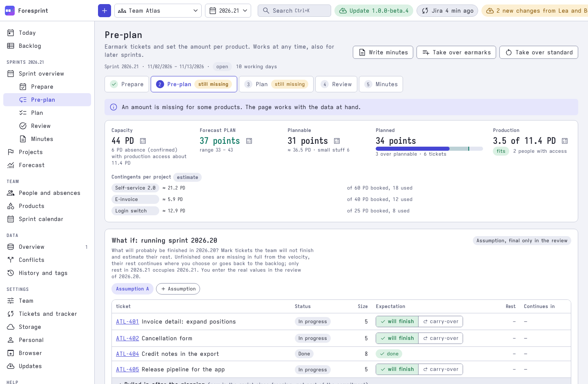Open the Team Atlas team dropdown
The image size is (588, 384).
pyautogui.click(x=158, y=11)
